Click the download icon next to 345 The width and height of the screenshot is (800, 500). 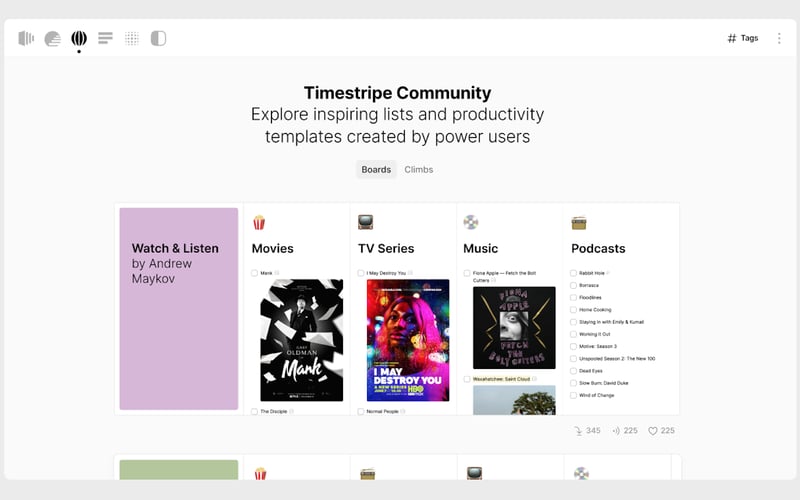[x=578, y=431]
